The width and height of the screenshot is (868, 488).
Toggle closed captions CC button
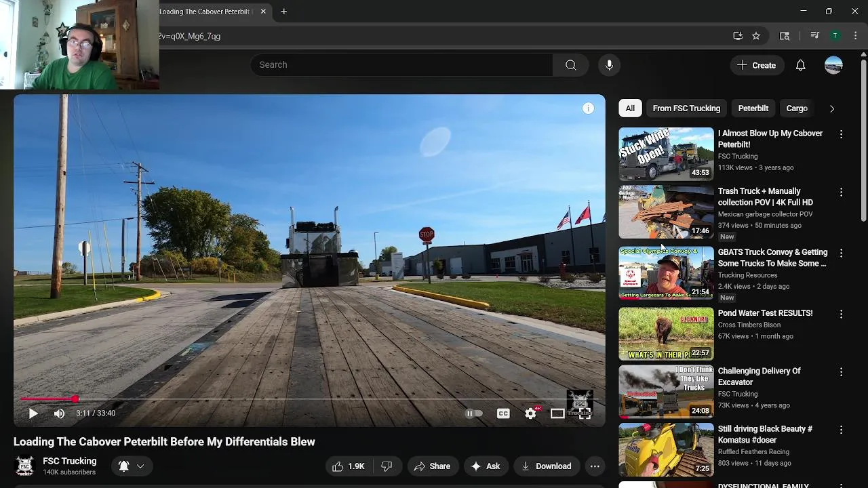pos(503,413)
